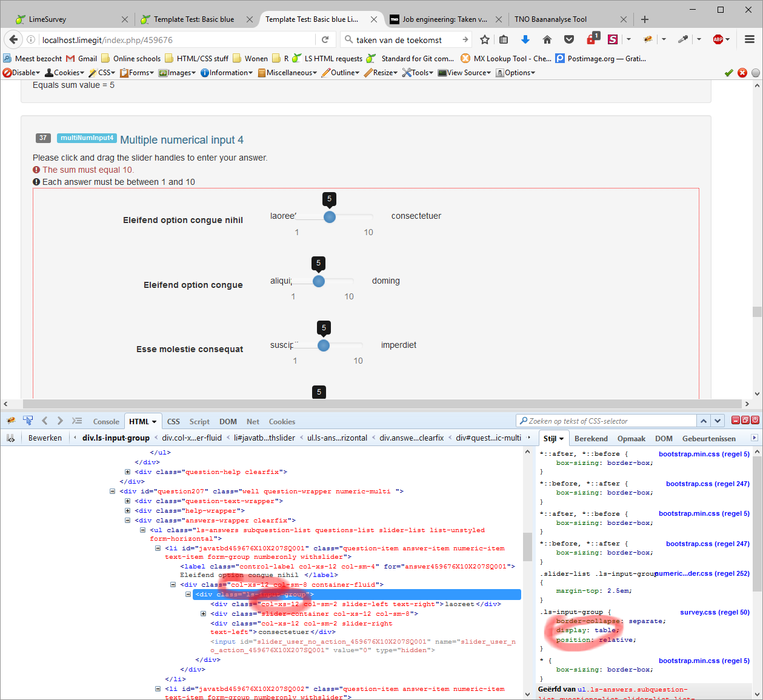Open the Firebug command line popup icon
The width and height of the screenshot is (763, 700).
click(76, 421)
